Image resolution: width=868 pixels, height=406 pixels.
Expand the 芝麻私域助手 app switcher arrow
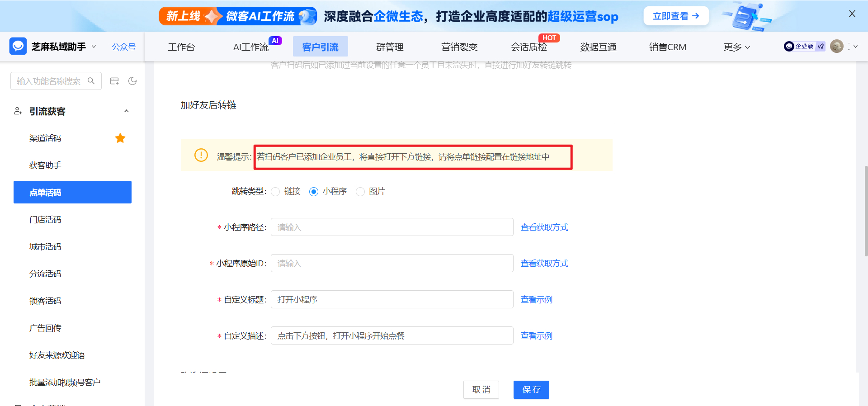point(94,46)
